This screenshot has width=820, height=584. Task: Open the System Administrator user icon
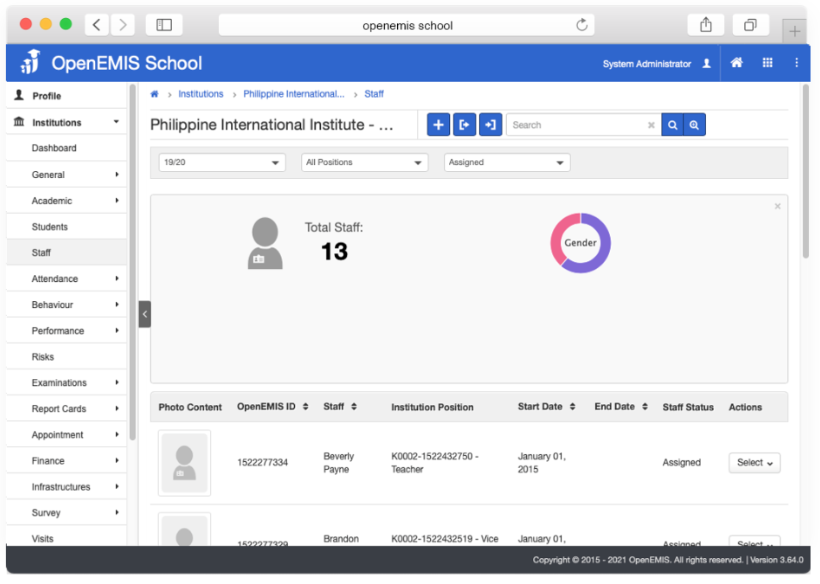[706, 63]
